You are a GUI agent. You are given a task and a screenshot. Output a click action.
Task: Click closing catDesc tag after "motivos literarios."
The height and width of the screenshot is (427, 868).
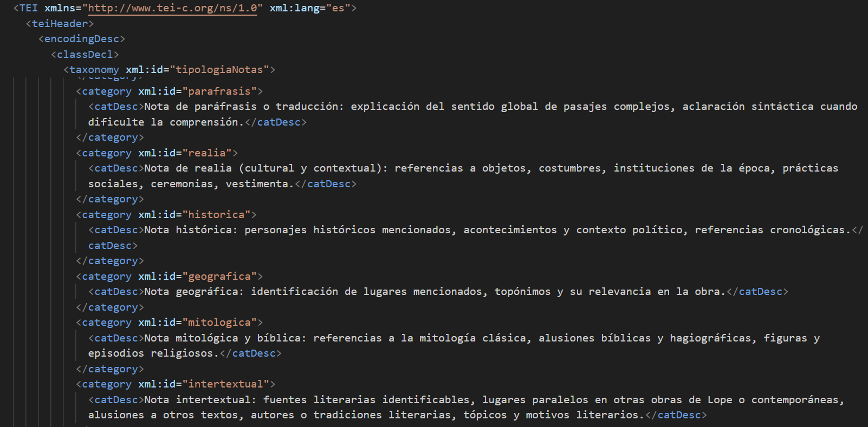click(676, 415)
